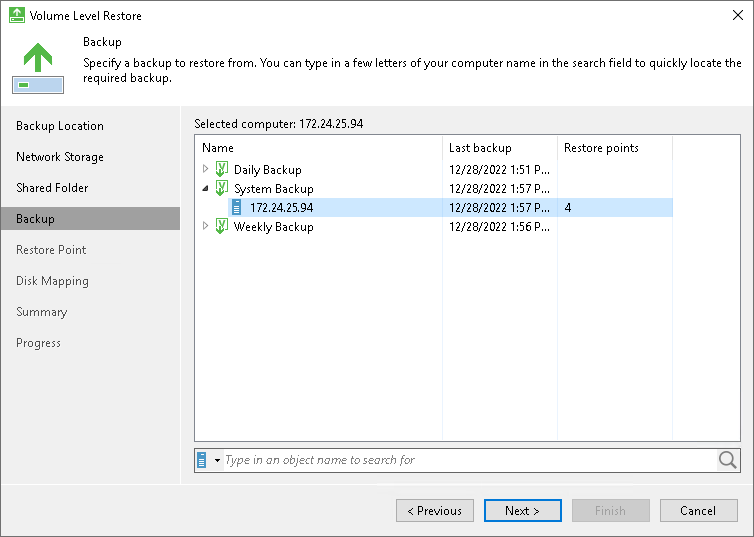Click the computer filter icon in search box

click(x=202, y=460)
